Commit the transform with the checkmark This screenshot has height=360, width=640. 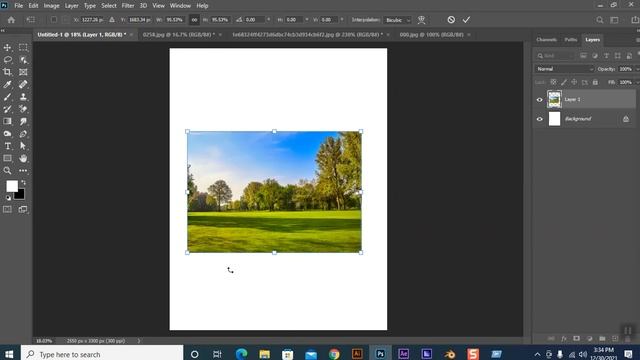click(467, 20)
